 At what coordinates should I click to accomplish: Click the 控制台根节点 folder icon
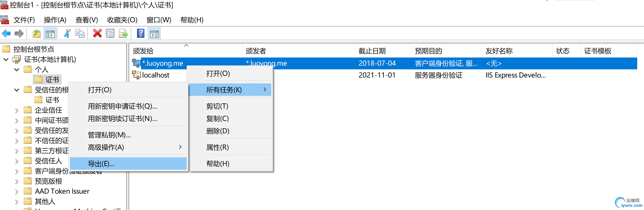coord(6,49)
